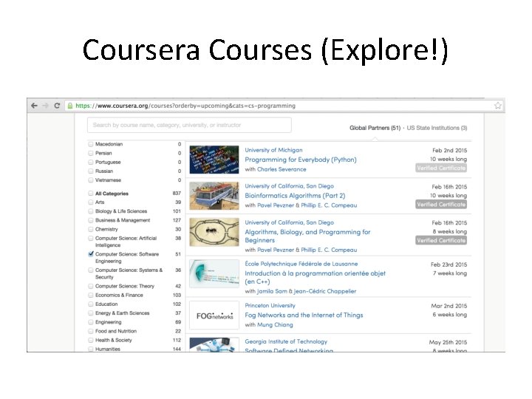
Task: Tick the Health & Society checkbox
Action: click(91, 340)
